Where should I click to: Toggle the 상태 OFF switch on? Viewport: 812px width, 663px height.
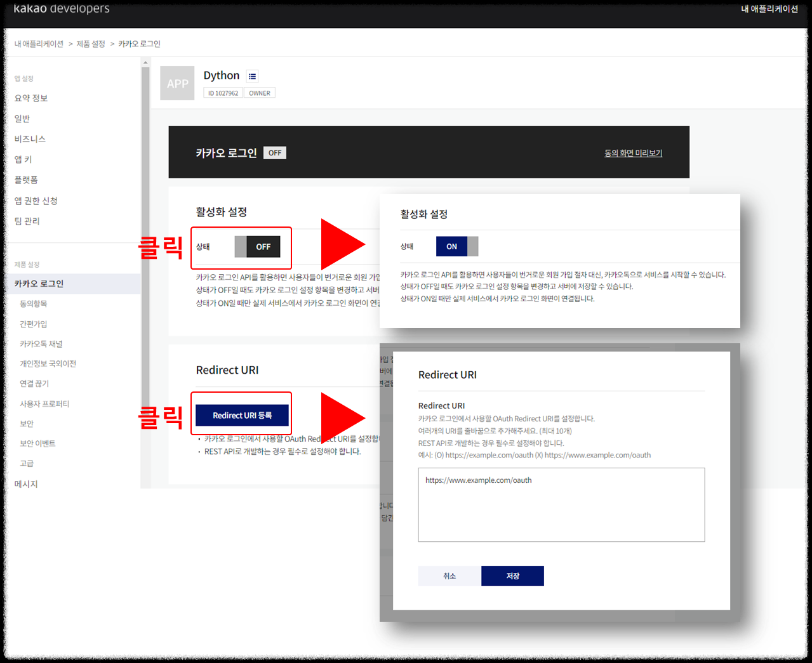257,247
